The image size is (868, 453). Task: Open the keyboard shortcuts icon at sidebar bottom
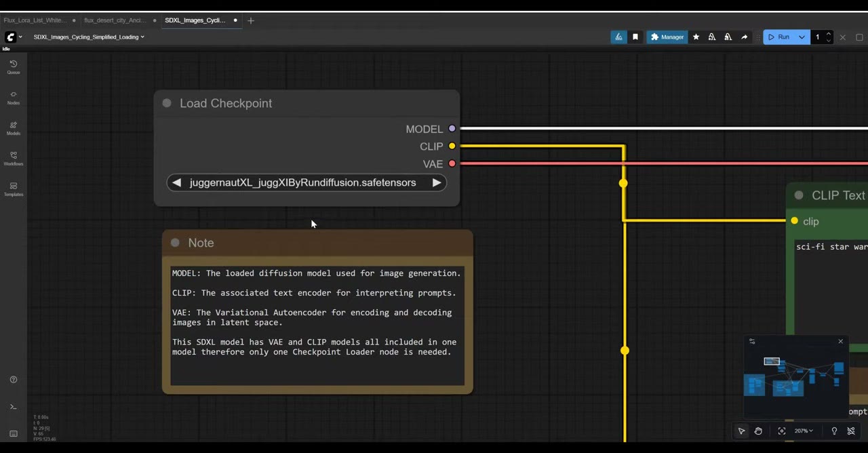click(x=13, y=434)
